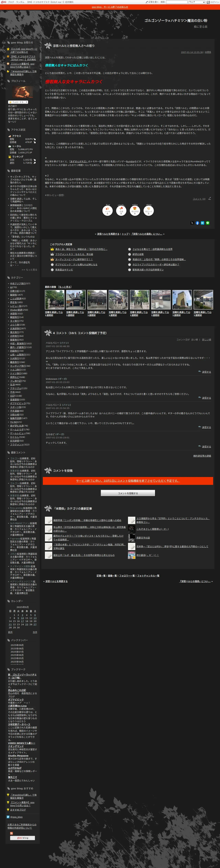Go to 次月 in the calendar
The width and height of the screenshot is (220, 868).
35,632
